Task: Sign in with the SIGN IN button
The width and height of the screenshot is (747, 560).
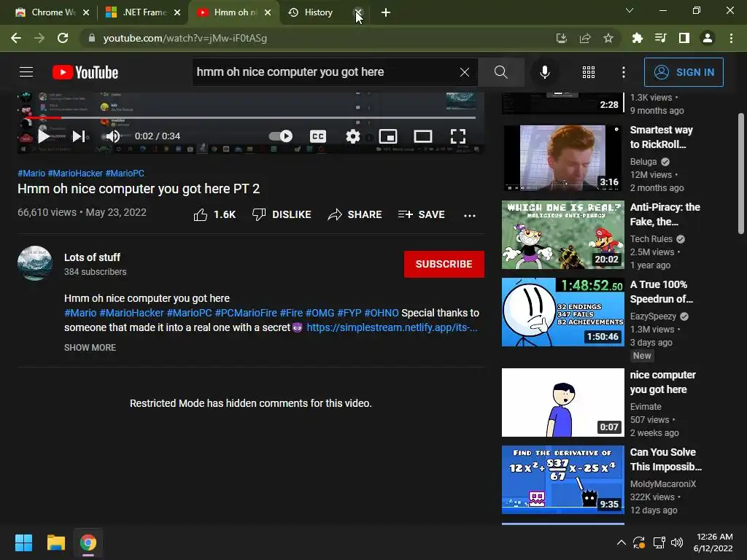Action: tap(684, 72)
